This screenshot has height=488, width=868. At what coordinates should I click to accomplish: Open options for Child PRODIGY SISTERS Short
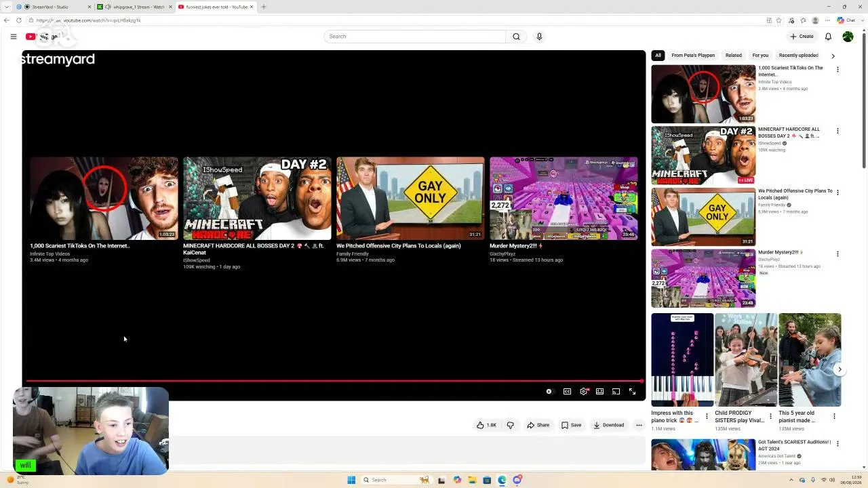click(x=770, y=416)
